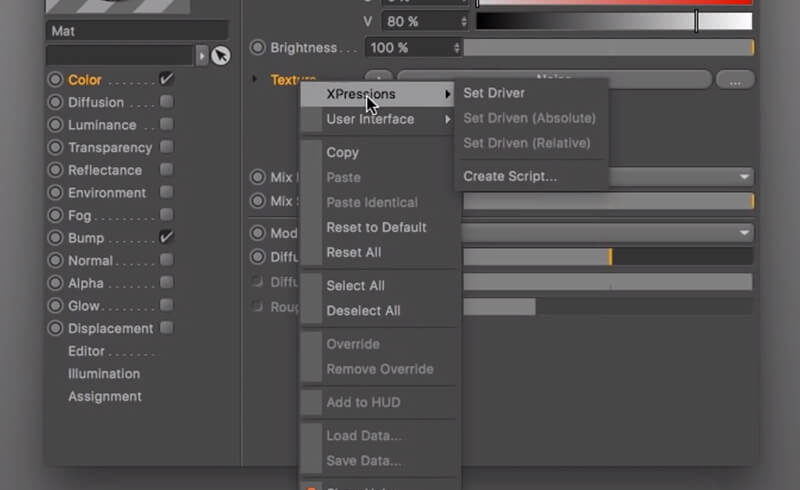Click the animation dot next to Luminance

(x=55, y=125)
